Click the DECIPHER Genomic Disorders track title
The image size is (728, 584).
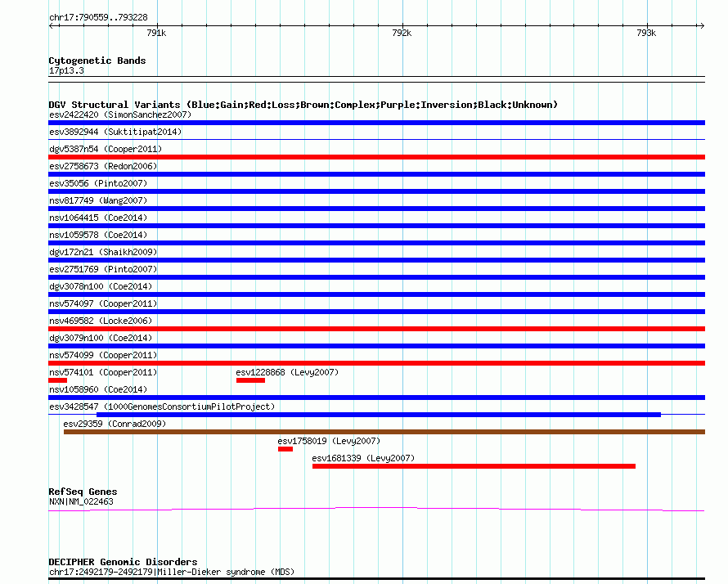pyautogui.click(x=123, y=562)
